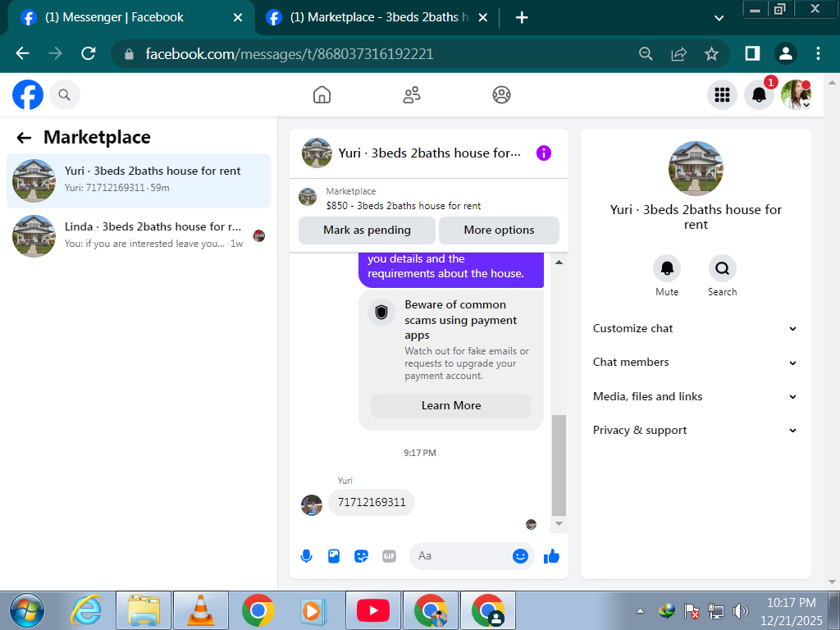The height and width of the screenshot is (630, 840).
Task: Reload the page
Action: 89,53
